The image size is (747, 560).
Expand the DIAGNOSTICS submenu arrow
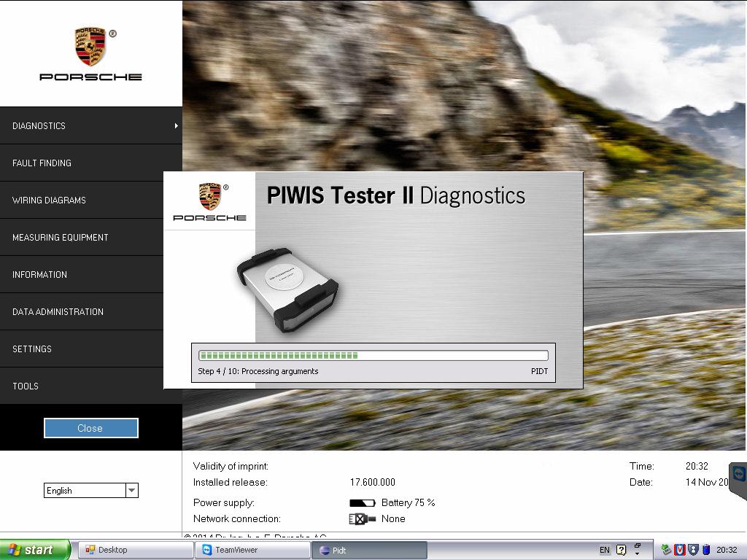(x=177, y=125)
